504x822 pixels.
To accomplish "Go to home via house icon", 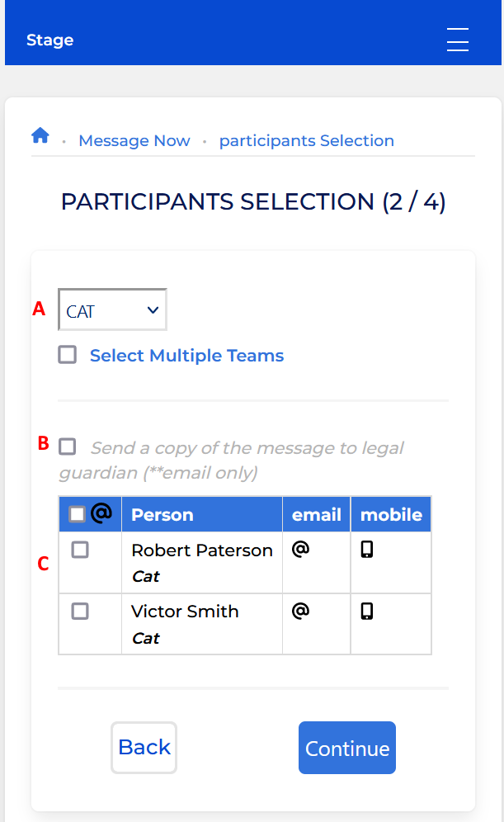I will [x=40, y=135].
